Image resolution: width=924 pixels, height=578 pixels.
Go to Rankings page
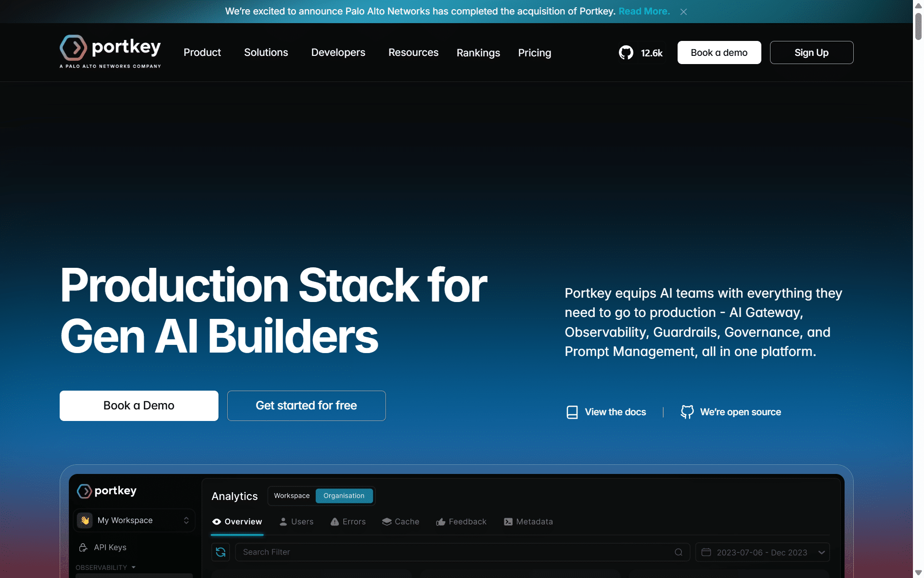(478, 53)
